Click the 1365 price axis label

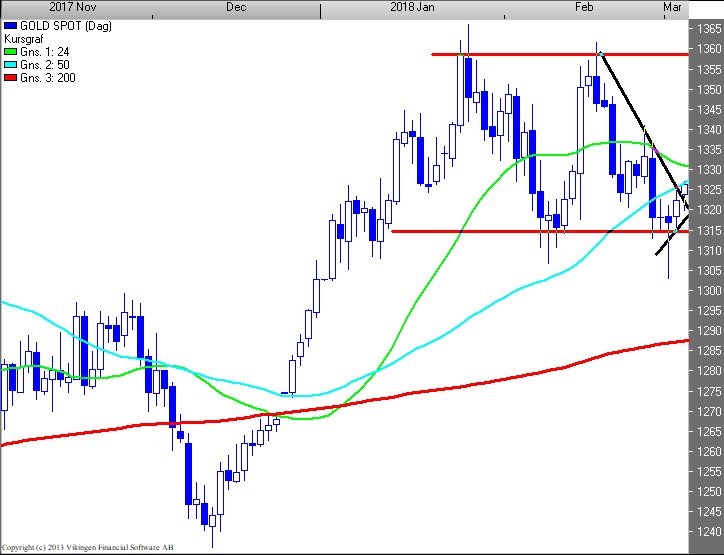(708, 28)
